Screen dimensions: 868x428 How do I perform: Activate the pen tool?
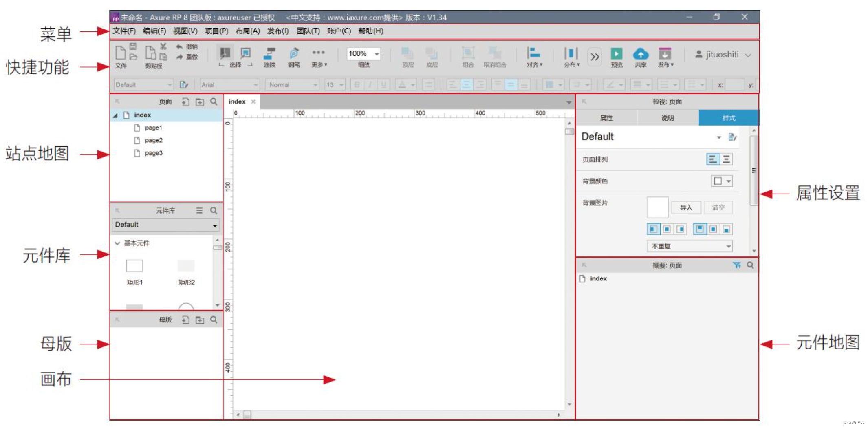click(294, 53)
